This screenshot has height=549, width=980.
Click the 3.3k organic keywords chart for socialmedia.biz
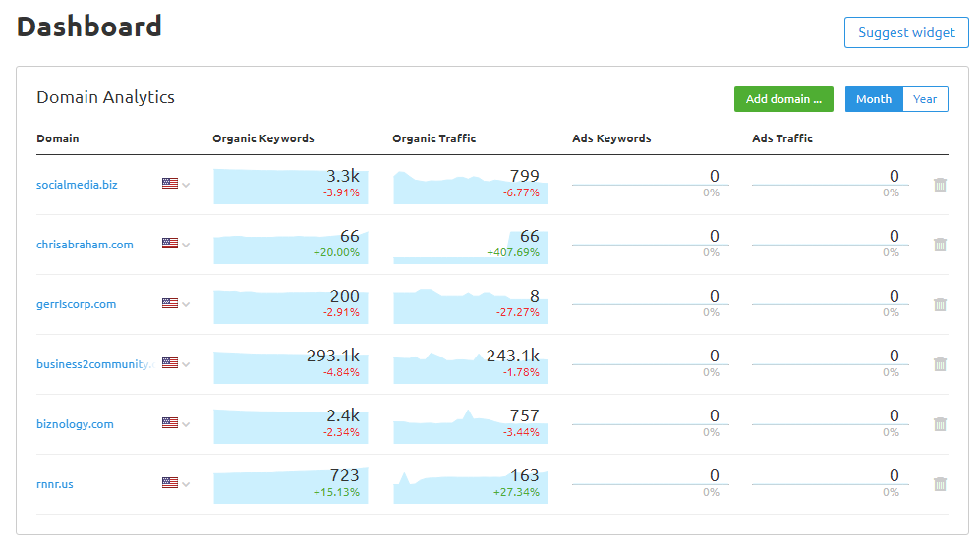tap(291, 186)
